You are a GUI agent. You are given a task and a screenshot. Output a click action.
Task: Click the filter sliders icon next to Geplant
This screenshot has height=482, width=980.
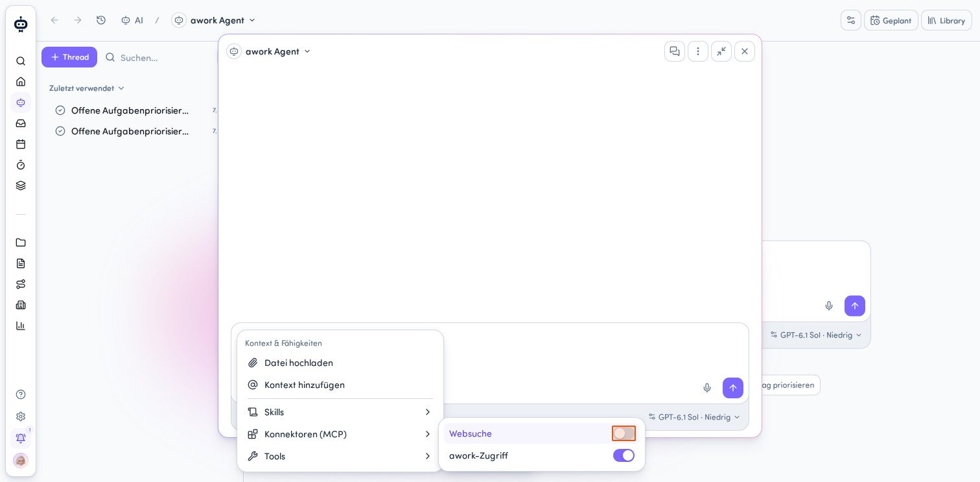[x=851, y=20]
